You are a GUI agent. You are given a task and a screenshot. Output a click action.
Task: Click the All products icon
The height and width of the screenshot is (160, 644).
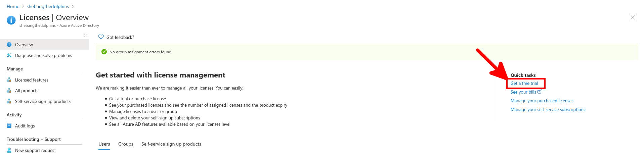(x=9, y=91)
